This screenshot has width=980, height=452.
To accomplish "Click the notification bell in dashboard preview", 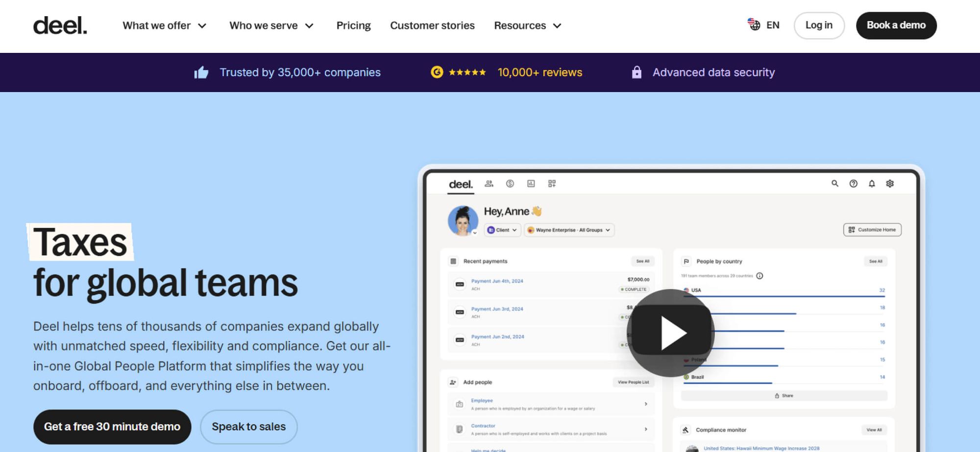I will [x=872, y=184].
